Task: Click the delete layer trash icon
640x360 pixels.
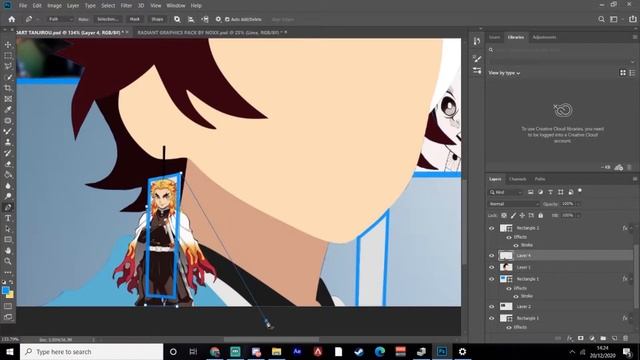Action: pos(626,338)
